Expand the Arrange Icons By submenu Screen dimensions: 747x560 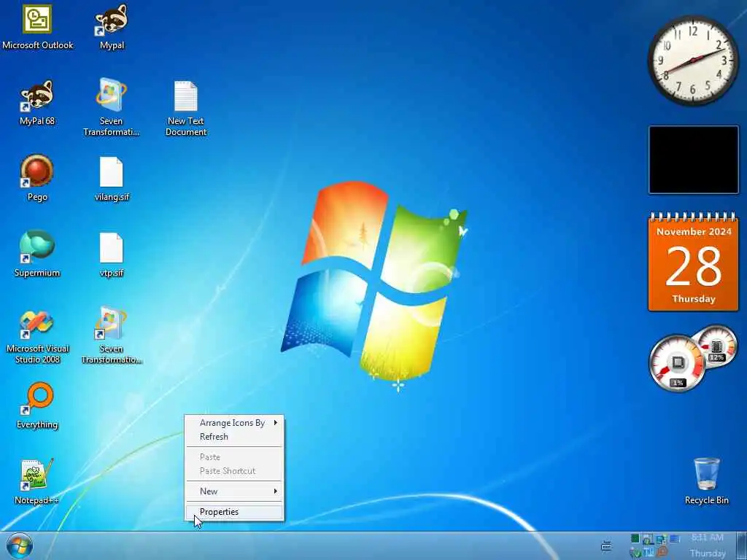click(x=234, y=423)
